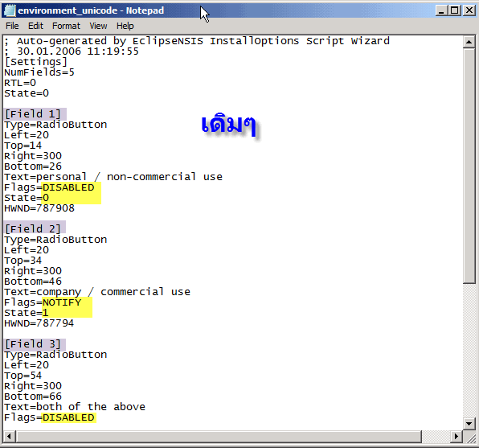Click the vertical scrollbar track below thumb

[x=469, y=351]
